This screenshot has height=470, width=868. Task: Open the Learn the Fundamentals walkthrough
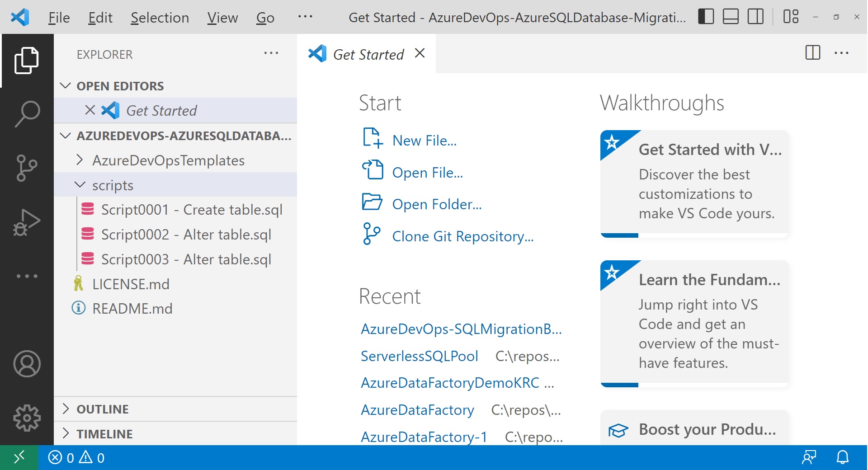tap(694, 324)
